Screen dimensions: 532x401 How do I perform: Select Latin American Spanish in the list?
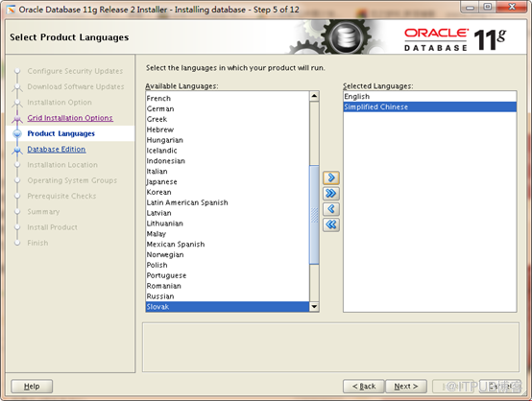click(x=228, y=202)
